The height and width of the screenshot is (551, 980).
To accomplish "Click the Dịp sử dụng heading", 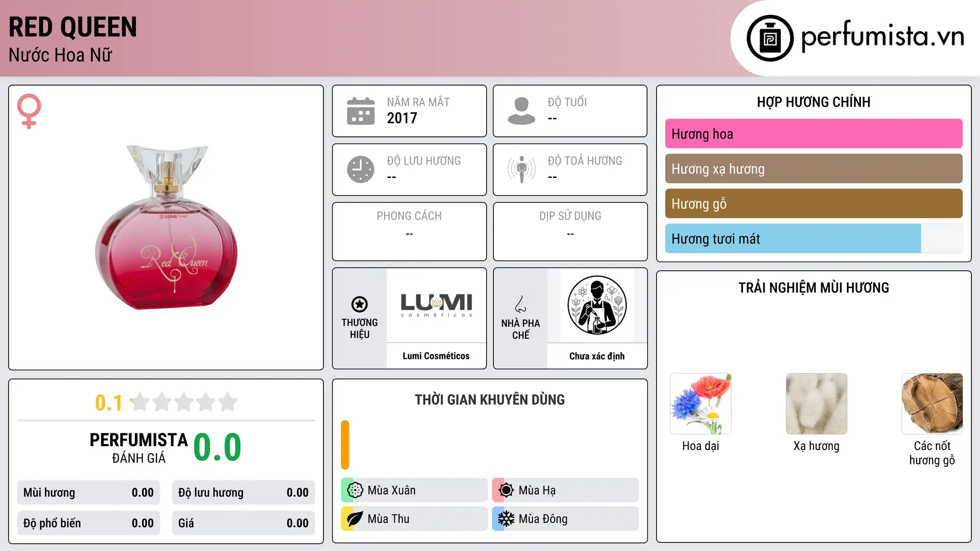I will click(570, 216).
